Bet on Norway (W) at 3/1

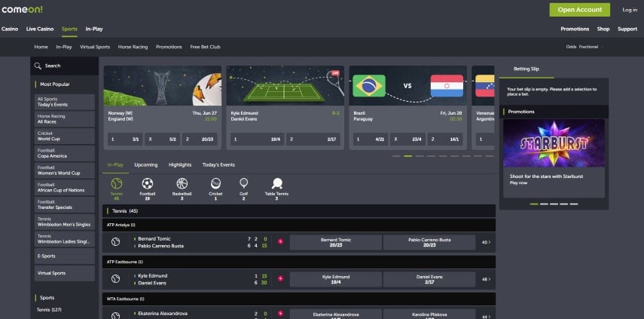(125, 140)
